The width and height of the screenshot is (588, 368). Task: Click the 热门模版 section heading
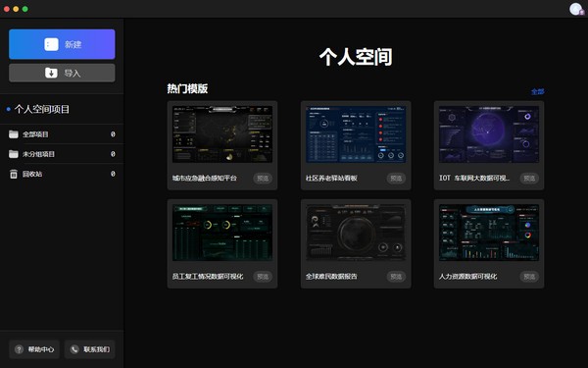[187, 88]
